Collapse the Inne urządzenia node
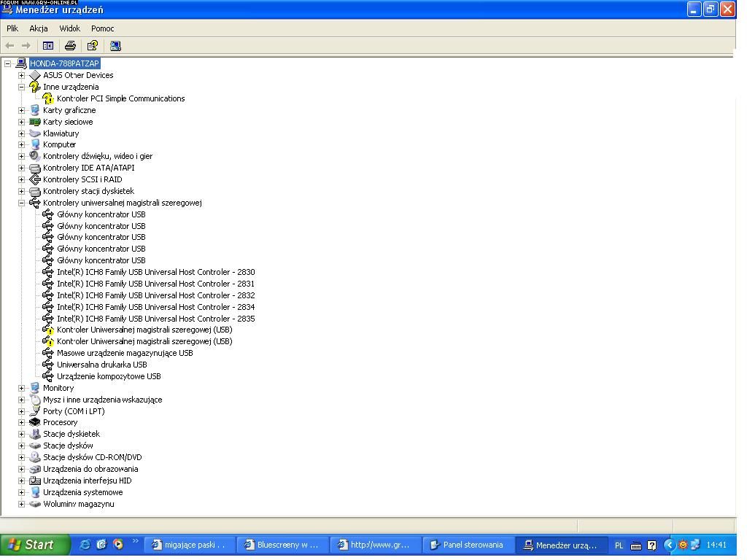The image size is (747, 560). click(21, 87)
